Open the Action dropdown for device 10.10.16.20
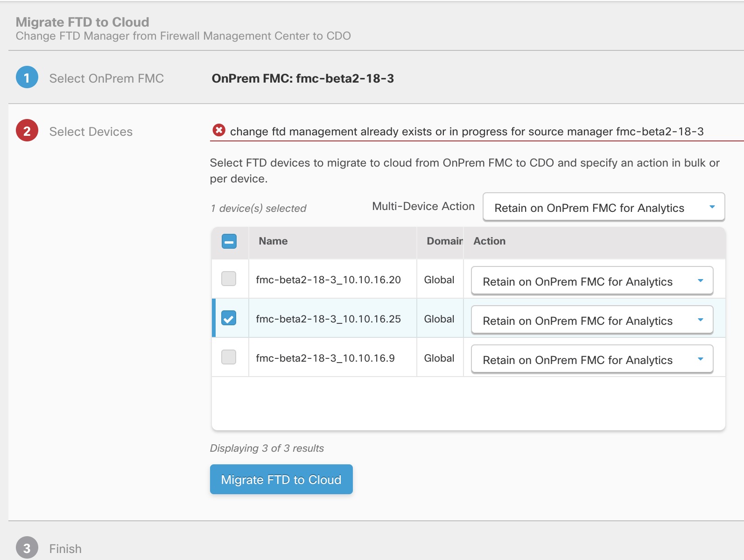 click(592, 280)
